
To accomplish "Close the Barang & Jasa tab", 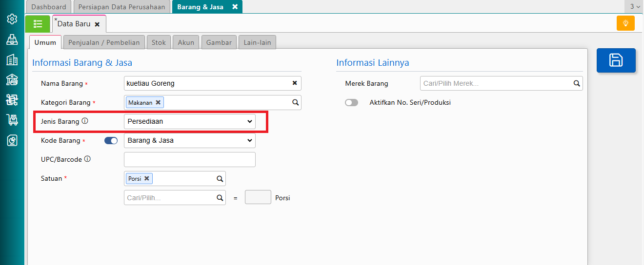I will (235, 7).
